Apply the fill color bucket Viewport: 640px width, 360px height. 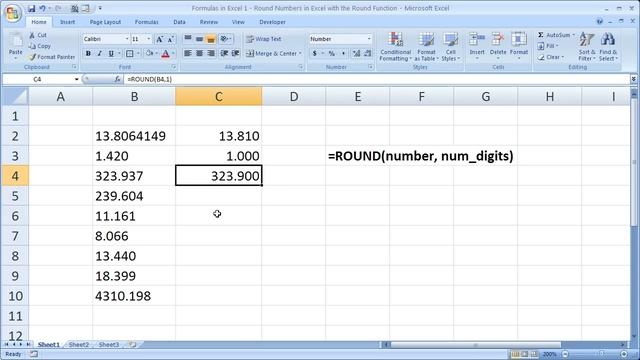(149, 53)
